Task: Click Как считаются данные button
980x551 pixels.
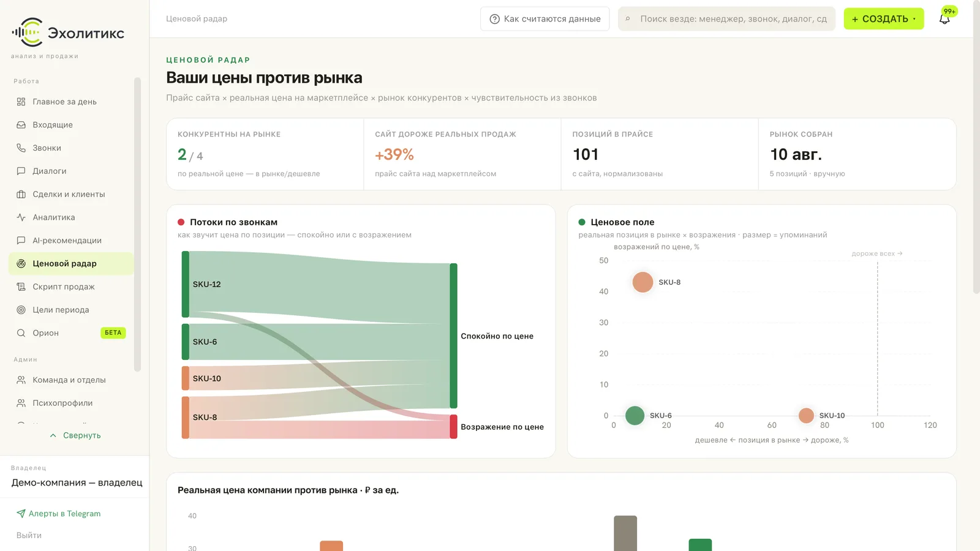Action: pos(545,19)
